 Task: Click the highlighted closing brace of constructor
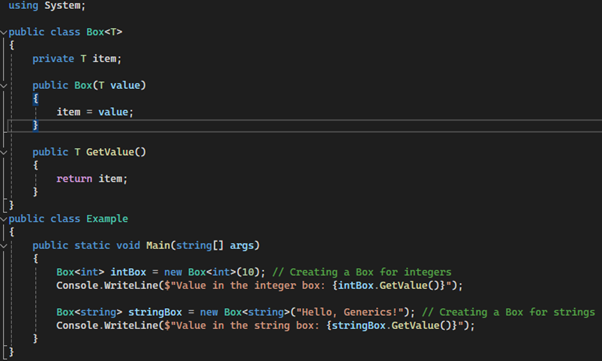(35, 125)
